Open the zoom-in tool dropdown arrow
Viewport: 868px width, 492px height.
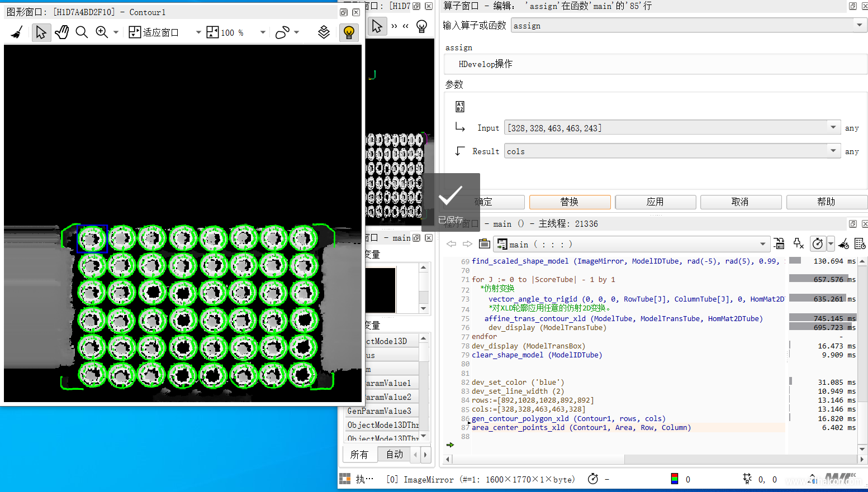click(116, 32)
